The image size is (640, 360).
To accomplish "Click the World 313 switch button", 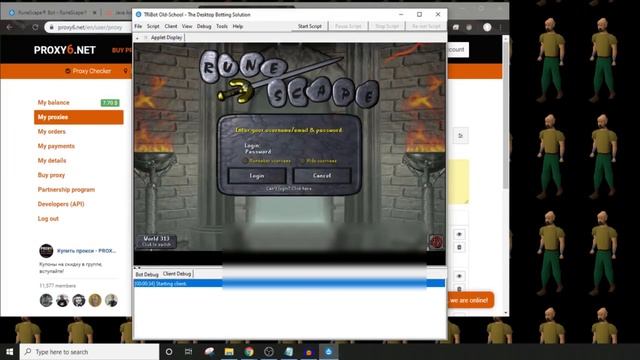I will pyautogui.click(x=156, y=241).
